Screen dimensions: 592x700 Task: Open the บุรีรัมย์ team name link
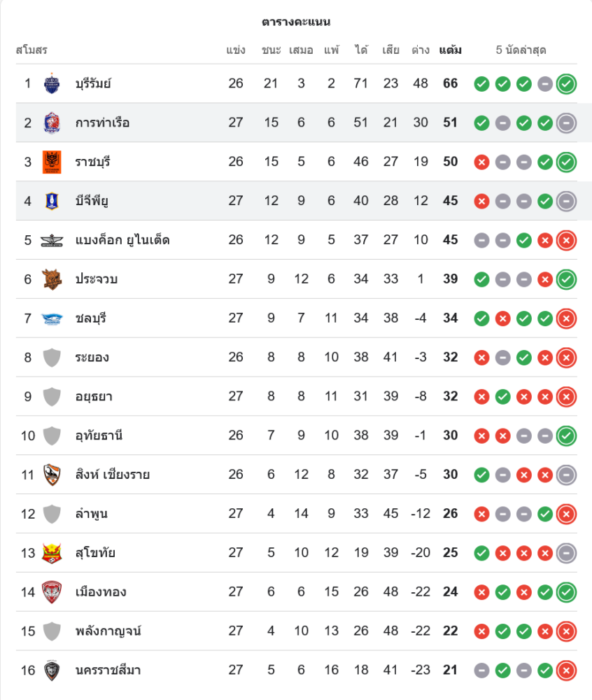tap(93, 84)
